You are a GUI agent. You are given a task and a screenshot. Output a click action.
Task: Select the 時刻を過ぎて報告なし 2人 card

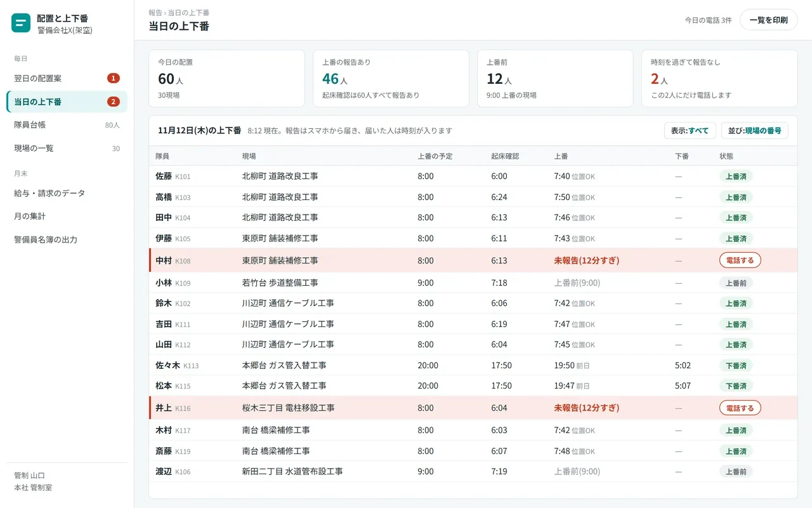(719, 79)
